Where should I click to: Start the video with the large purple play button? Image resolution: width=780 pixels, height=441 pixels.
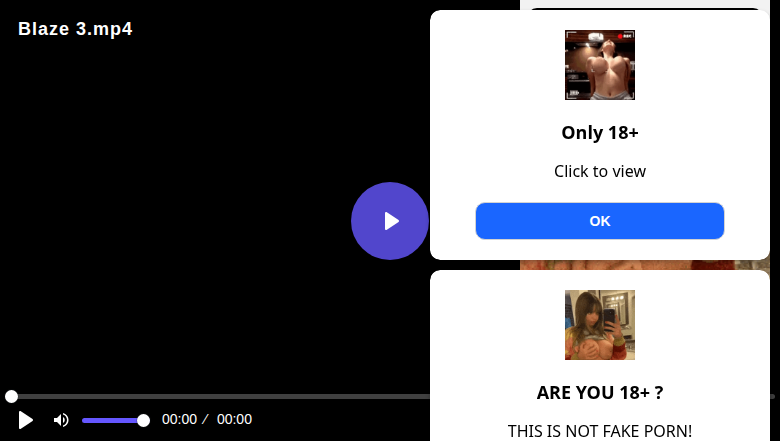pyautogui.click(x=390, y=221)
